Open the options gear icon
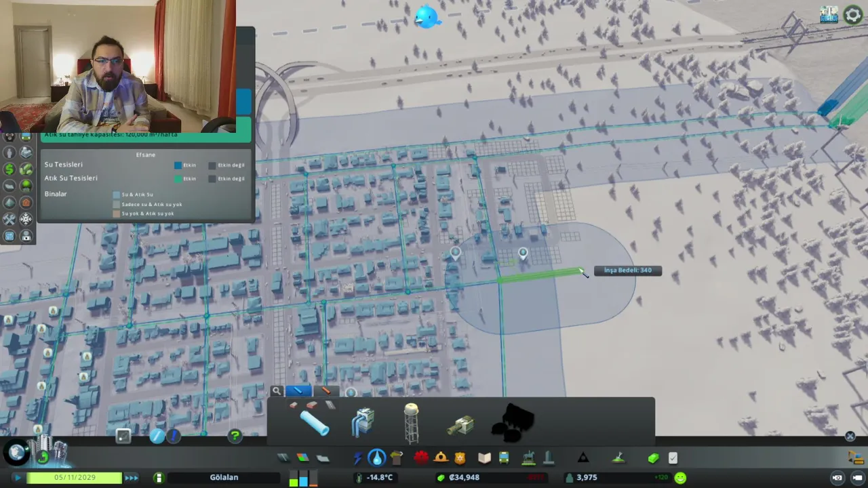868x488 pixels. pyautogui.click(x=852, y=15)
